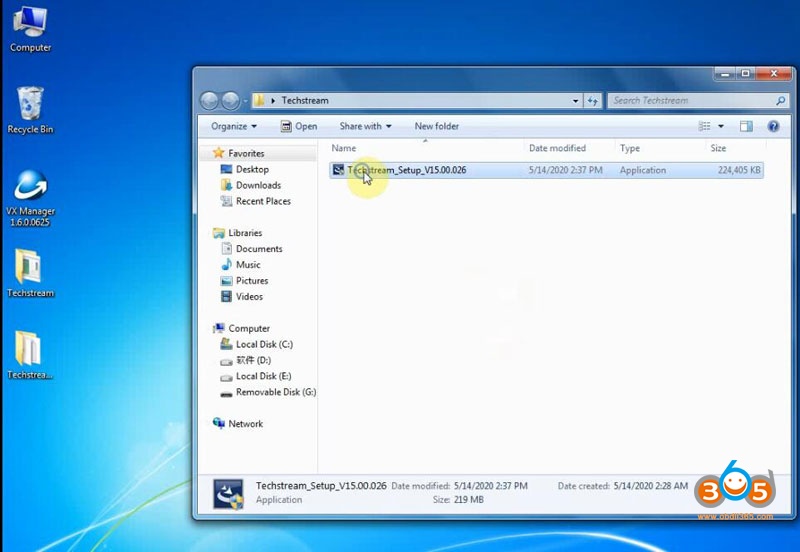This screenshot has width=800, height=552.
Task: Open the 软件 (D:) drive
Action: pyautogui.click(x=253, y=360)
